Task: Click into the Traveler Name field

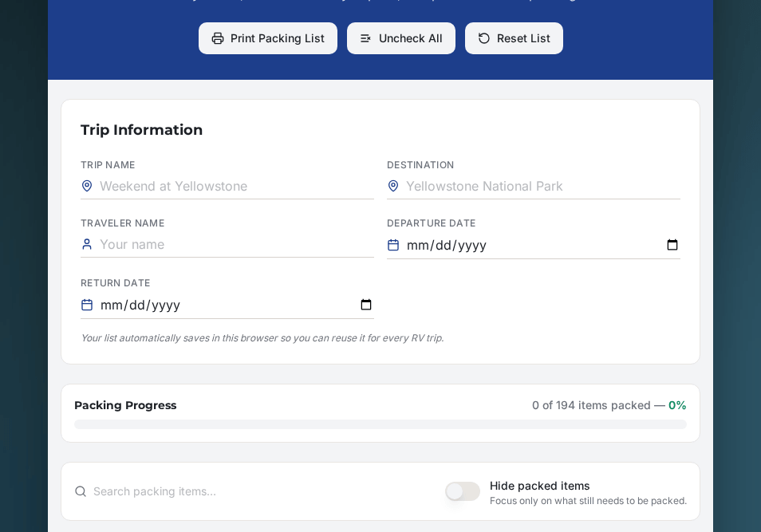Action: [x=235, y=244]
